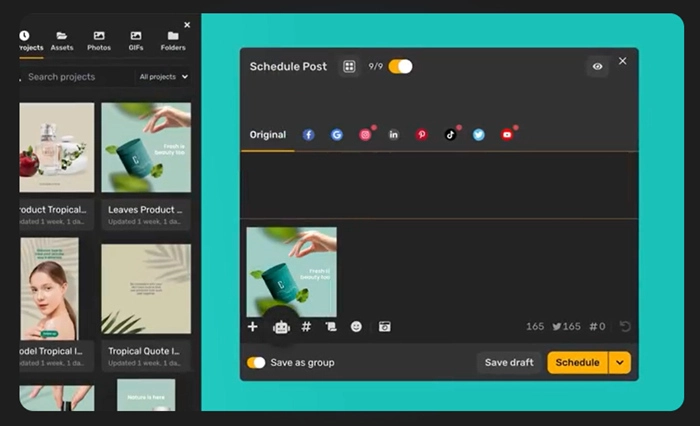Click the Save draft button
Screen dimensions: 700x426
point(509,362)
